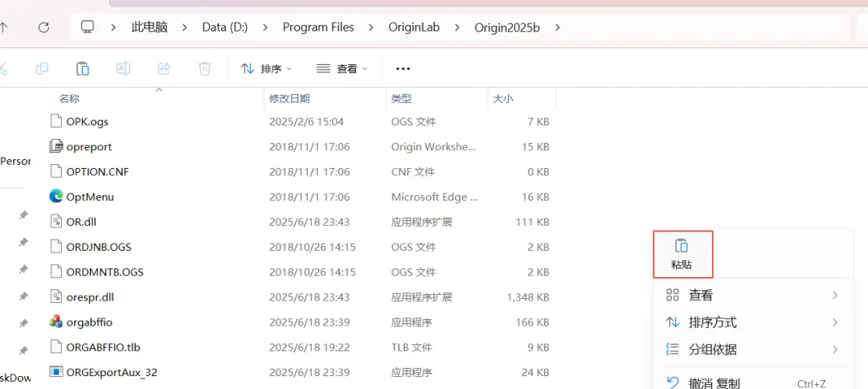The image size is (868, 389).
Task: Go to Data (D:) in the breadcrumb
Action: (x=225, y=27)
